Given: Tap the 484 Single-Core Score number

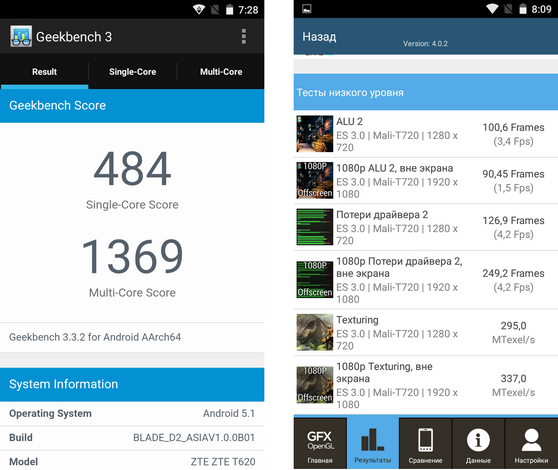Looking at the screenshot, I should 132,168.
